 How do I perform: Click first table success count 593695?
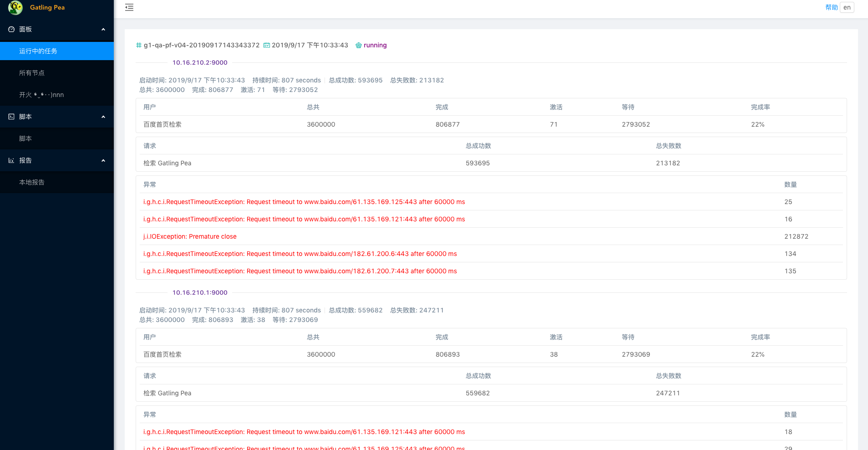477,163
